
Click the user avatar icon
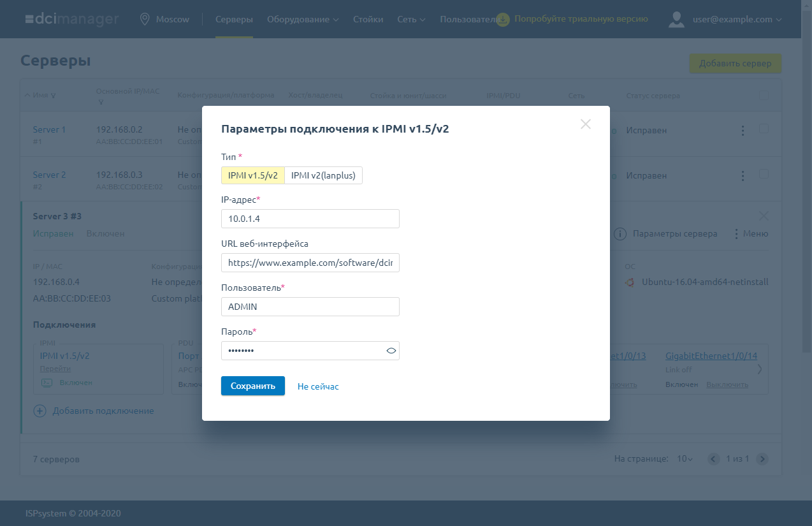(x=676, y=19)
